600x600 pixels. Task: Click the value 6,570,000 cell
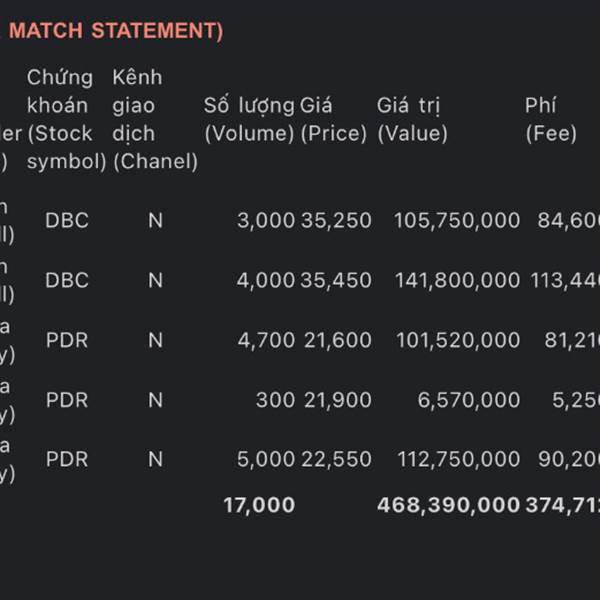click(469, 400)
